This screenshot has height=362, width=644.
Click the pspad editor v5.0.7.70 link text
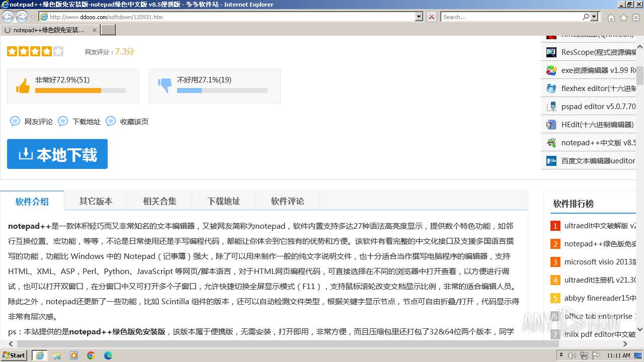(x=599, y=107)
